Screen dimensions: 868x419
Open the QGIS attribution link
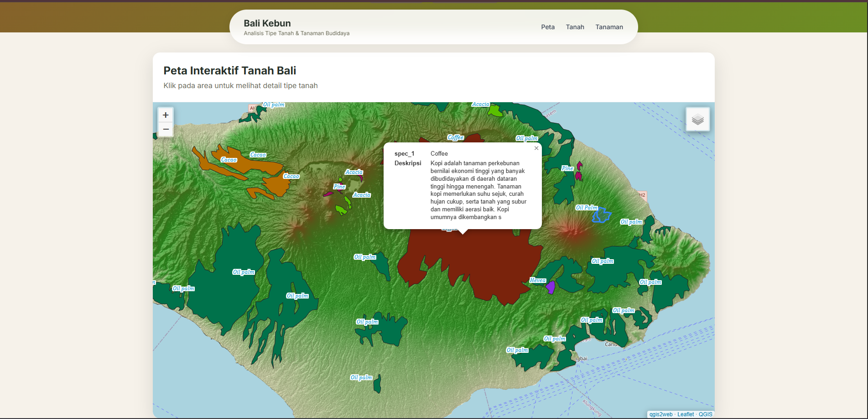(x=705, y=414)
